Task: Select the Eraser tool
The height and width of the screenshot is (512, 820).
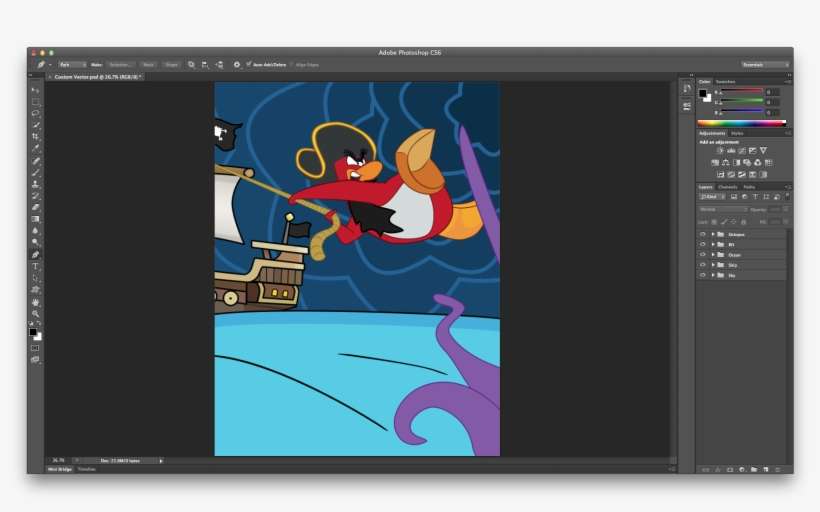Action: coord(35,207)
